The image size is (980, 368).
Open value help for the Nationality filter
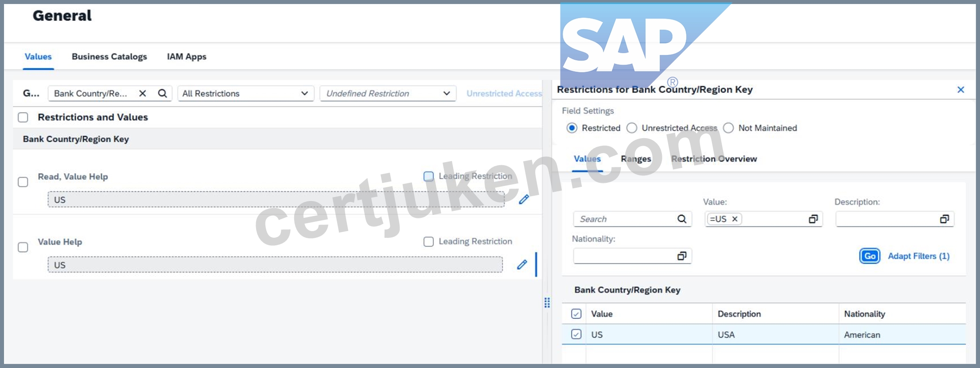682,256
